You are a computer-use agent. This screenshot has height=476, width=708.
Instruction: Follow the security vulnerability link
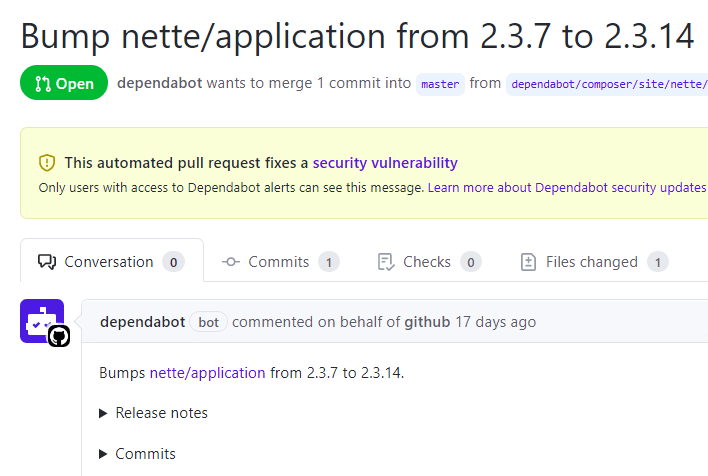385,163
